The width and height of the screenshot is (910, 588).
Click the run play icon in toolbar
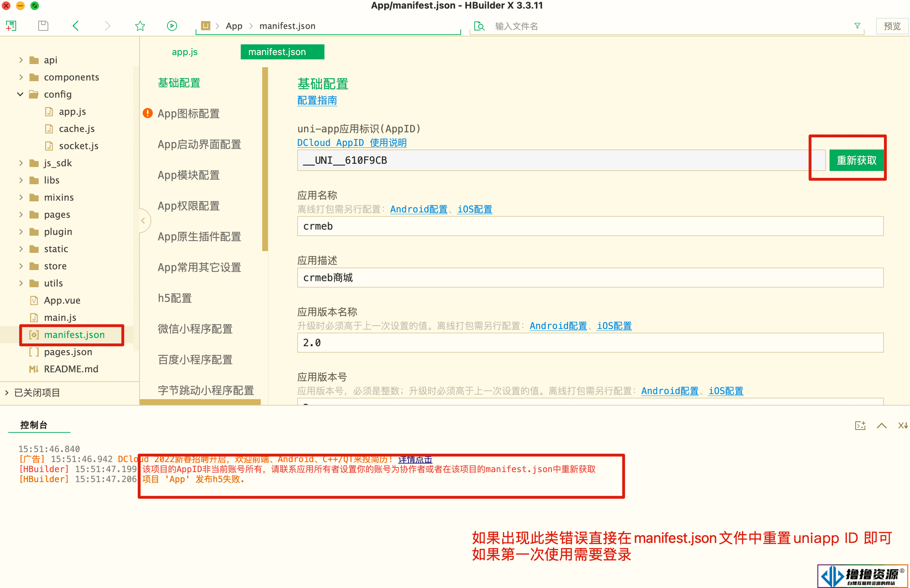172,26
